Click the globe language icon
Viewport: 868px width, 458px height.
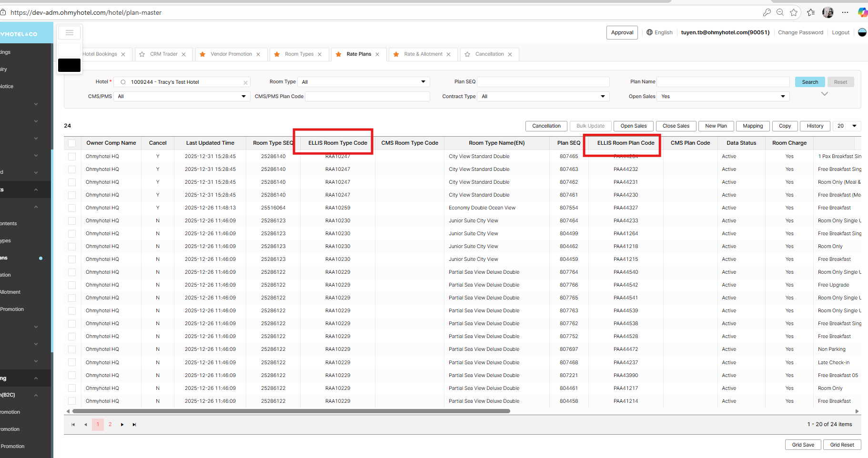[649, 32]
